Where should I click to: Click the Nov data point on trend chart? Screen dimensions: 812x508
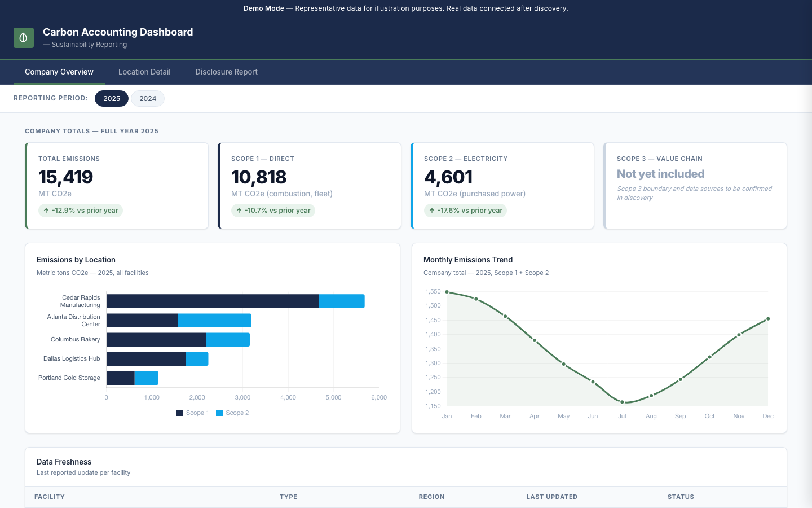click(739, 335)
